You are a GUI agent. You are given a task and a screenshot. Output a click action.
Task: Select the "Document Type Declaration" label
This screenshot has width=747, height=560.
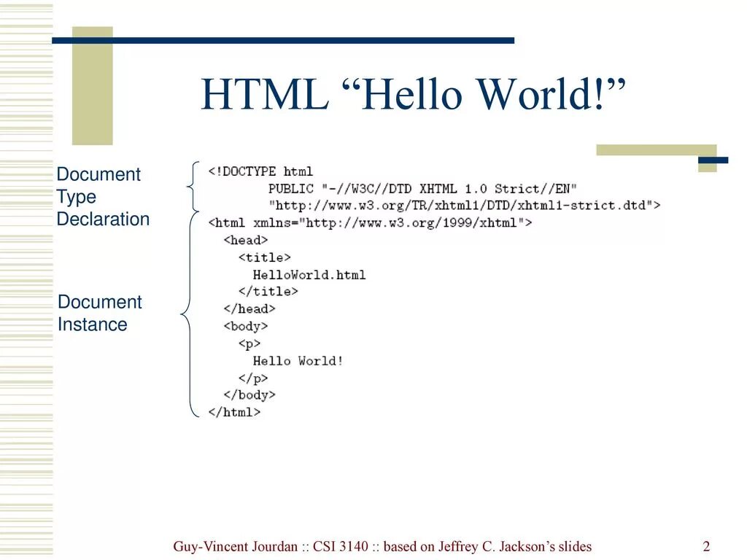103,197
